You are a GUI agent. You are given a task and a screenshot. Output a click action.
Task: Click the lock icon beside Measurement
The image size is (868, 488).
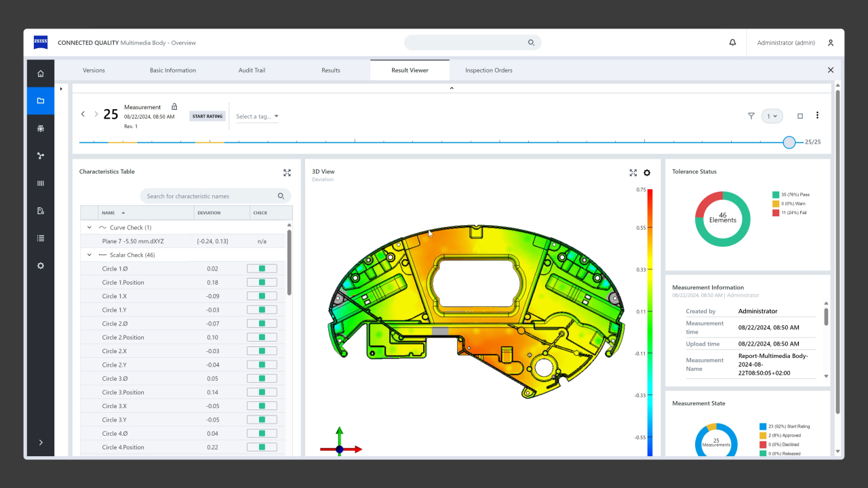click(x=174, y=107)
